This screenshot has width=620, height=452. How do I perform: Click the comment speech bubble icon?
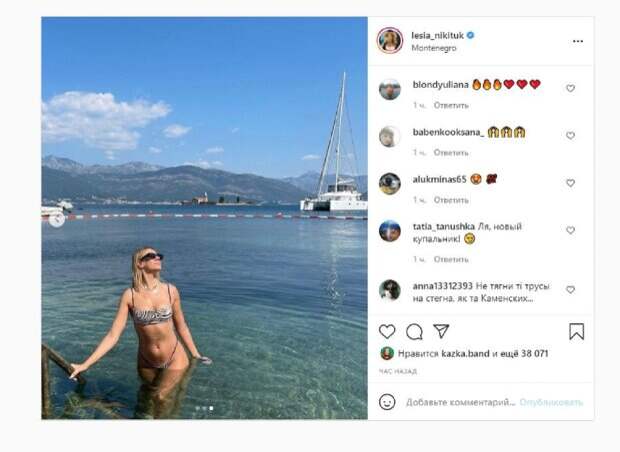coord(414,332)
